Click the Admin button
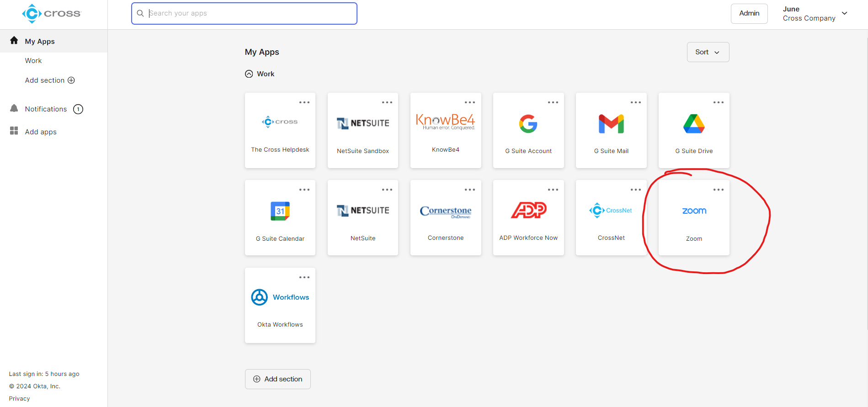The height and width of the screenshot is (407, 868). [x=749, y=13]
